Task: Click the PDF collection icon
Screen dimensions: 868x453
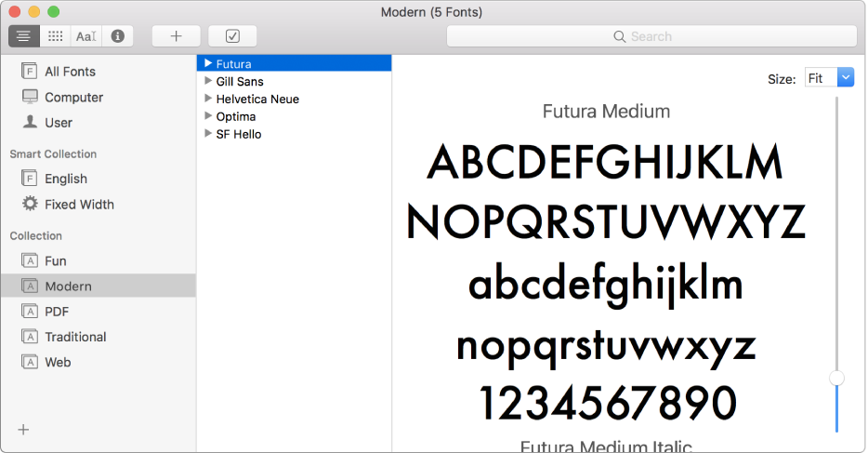Action: point(30,312)
